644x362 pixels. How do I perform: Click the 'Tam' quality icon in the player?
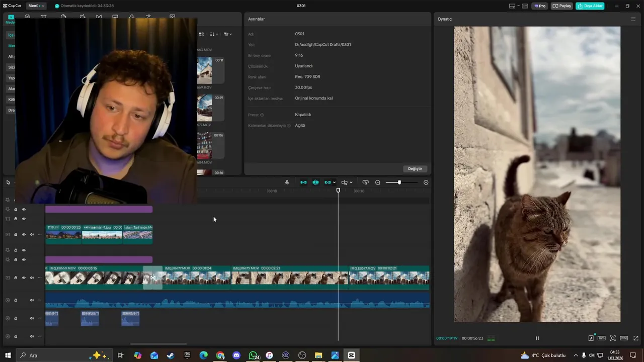pyautogui.click(x=601, y=338)
